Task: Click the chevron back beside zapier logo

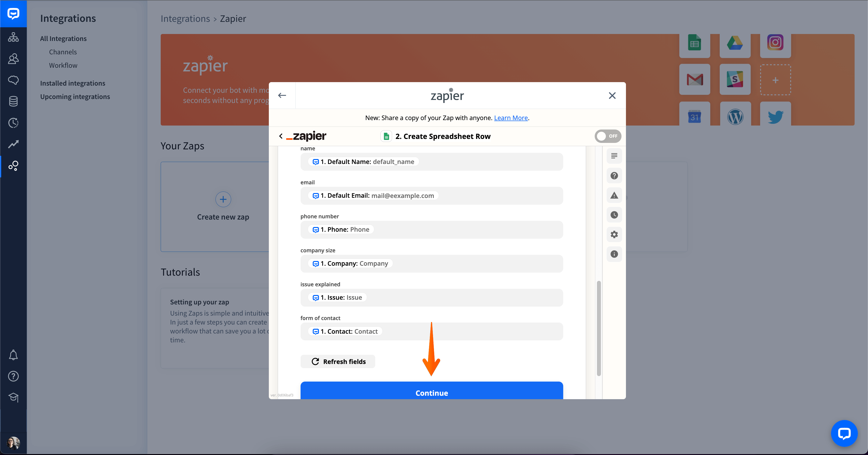Action: pyautogui.click(x=281, y=136)
